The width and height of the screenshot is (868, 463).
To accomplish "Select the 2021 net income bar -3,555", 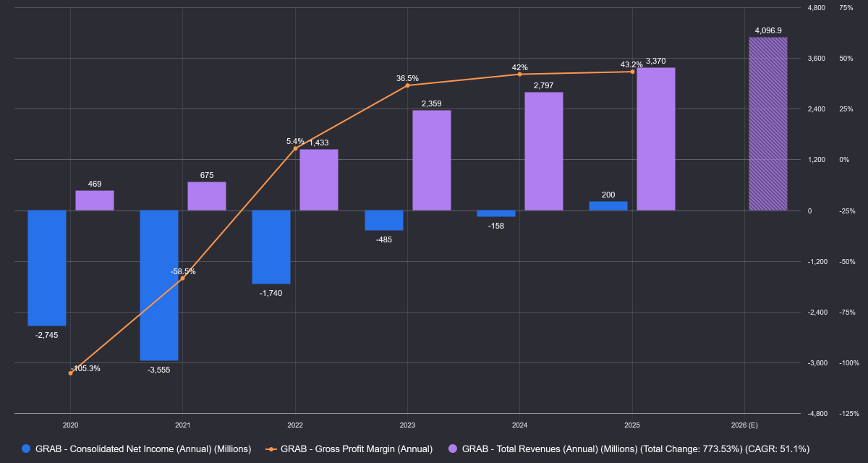I will click(159, 286).
